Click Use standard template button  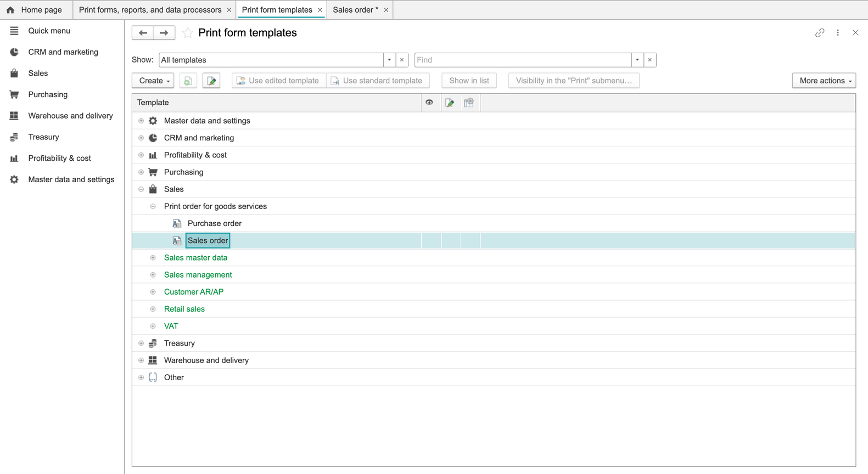[x=378, y=81]
